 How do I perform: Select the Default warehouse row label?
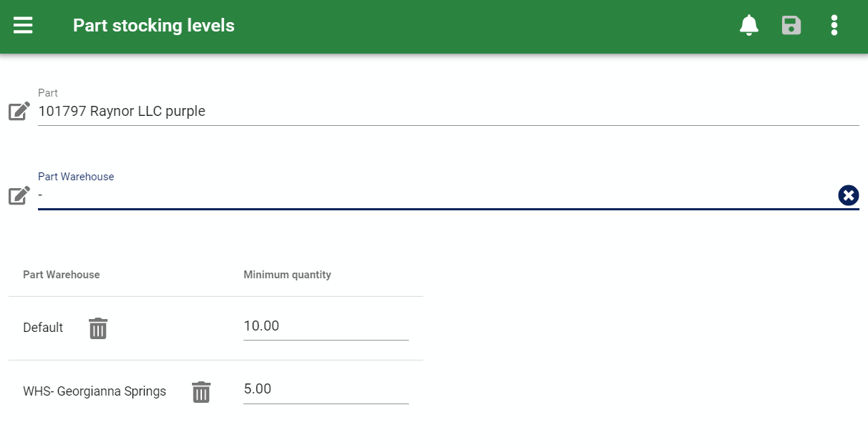pyautogui.click(x=43, y=328)
